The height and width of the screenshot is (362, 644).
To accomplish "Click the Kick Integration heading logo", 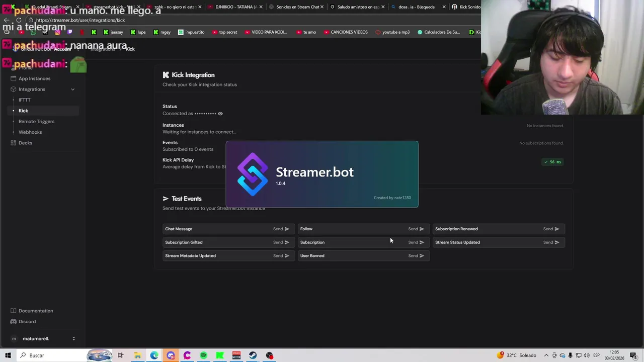I will [166, 75].
